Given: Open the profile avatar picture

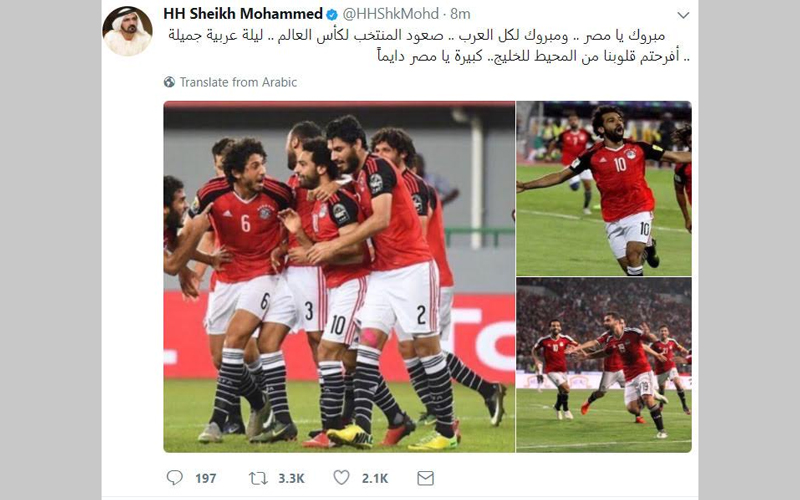Looking at the screenshot, I should (x=128, y=31).
